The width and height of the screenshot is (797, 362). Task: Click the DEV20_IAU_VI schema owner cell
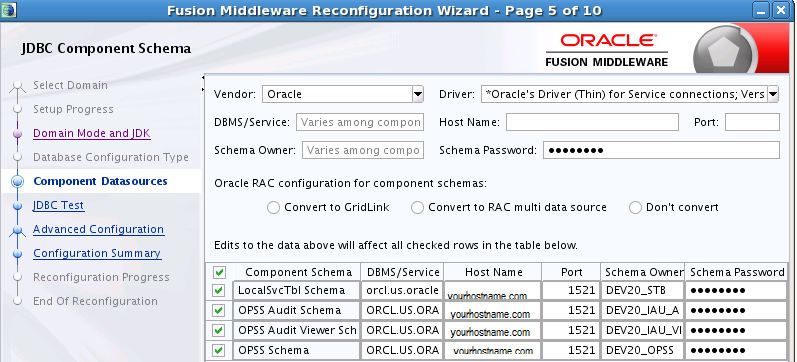point(643,330)
